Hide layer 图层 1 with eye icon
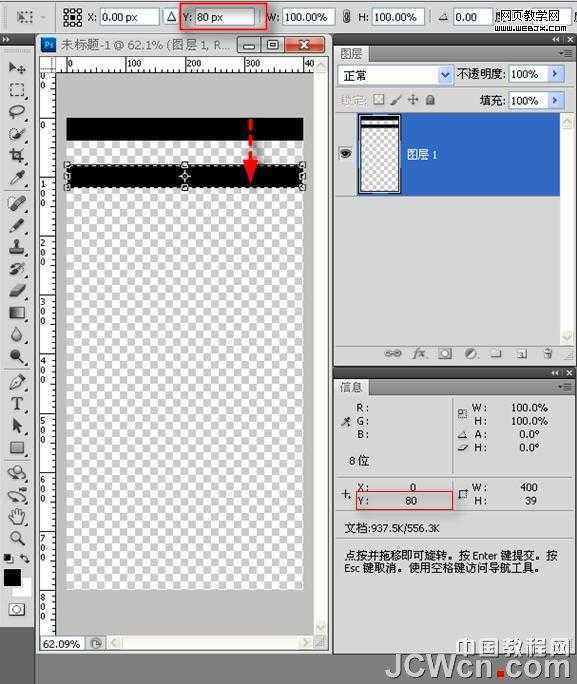 point(345,153)
